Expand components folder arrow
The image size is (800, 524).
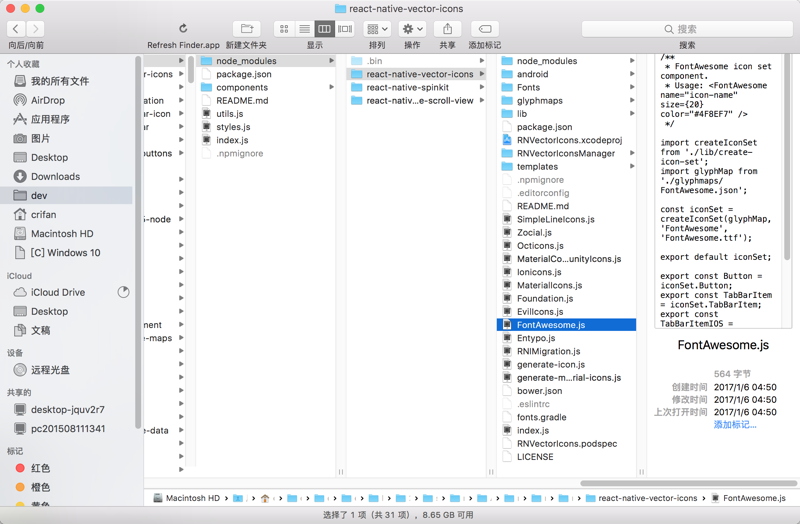[331, 87]
